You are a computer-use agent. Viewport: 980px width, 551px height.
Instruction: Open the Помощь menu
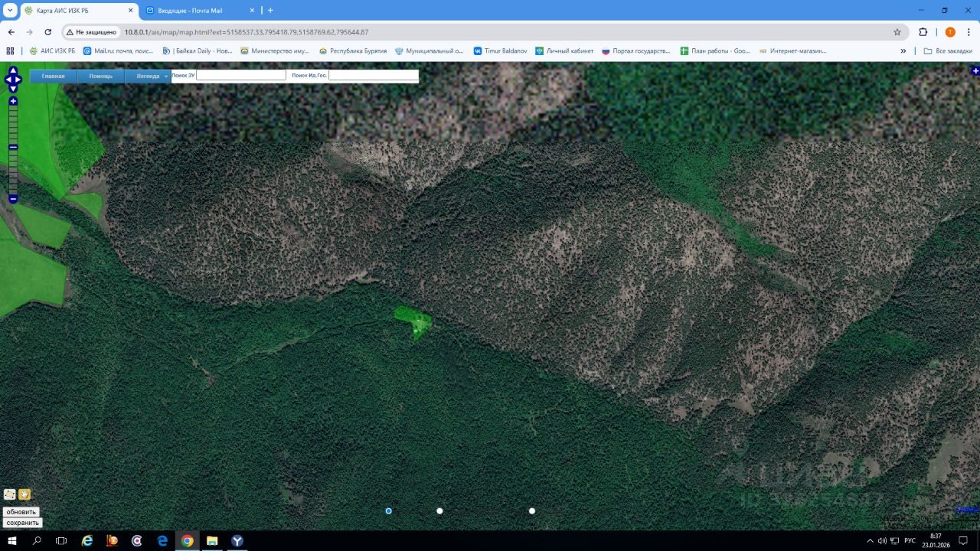pyautogui.click(x=101, y=76)
